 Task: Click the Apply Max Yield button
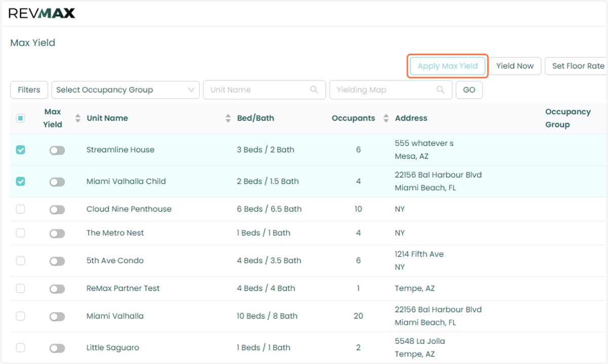[447, 66]
